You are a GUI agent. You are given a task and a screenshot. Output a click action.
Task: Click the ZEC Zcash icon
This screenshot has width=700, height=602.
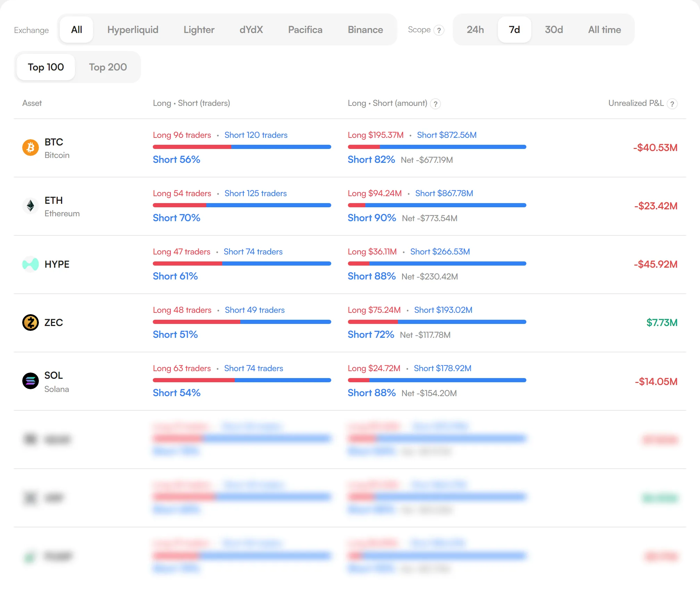pyautogui.click(x=31, y=323)
